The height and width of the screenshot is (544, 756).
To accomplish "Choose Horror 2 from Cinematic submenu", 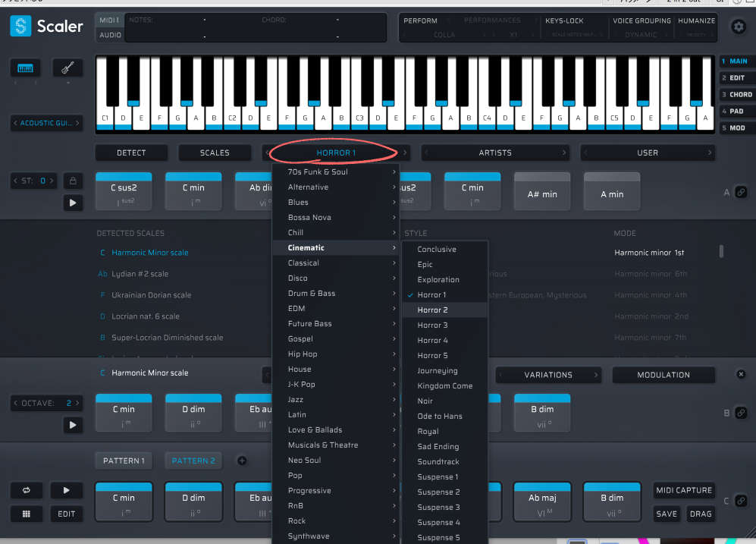I will click(x=445, y=310).
